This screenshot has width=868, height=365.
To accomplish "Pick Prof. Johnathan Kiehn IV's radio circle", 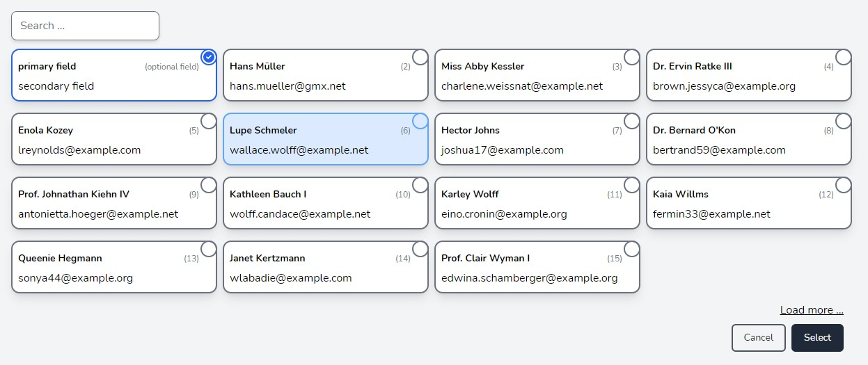I will pyautogui.click(x=208, y=185).
